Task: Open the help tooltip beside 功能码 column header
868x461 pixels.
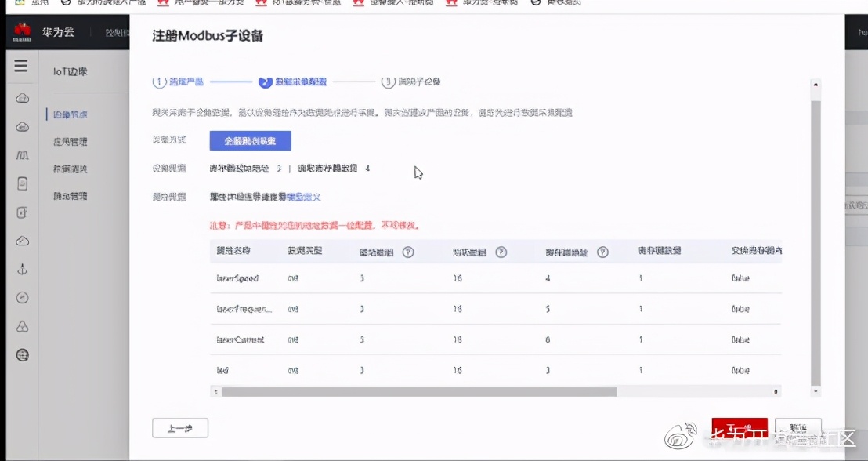Action: (407, 252)
